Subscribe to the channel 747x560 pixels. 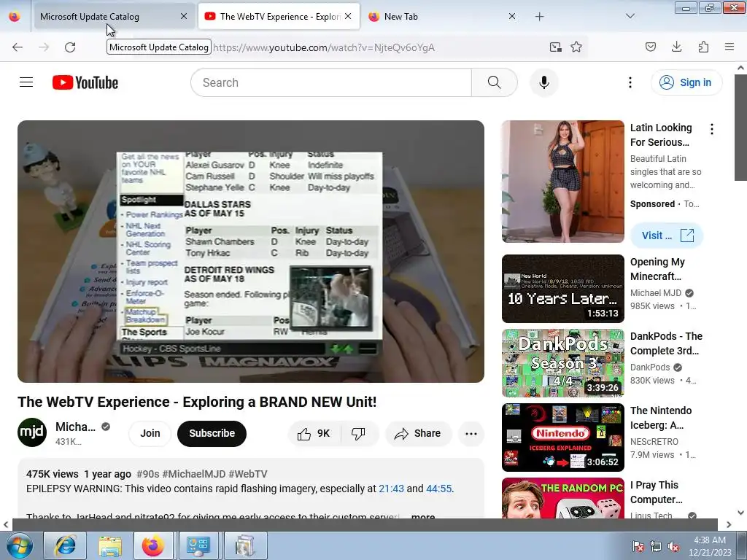pyautogui.click(x=212, y=433)
